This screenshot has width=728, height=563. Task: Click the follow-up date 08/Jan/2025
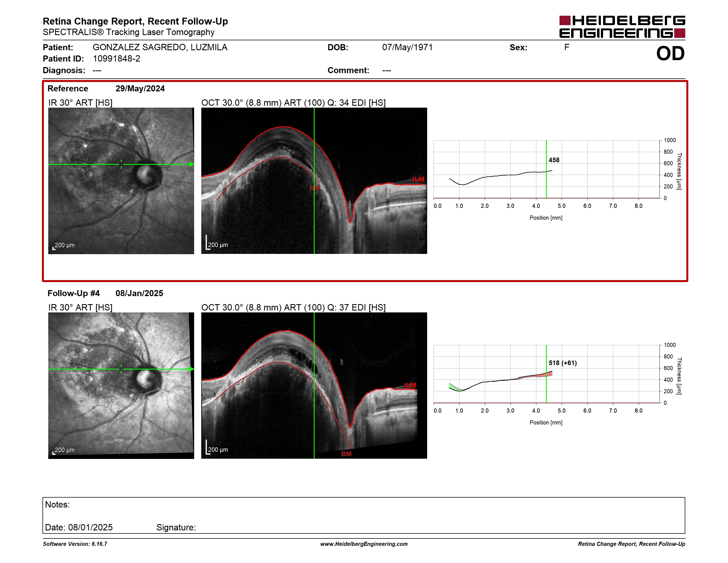pyautogui.click(x=139, y=293)
